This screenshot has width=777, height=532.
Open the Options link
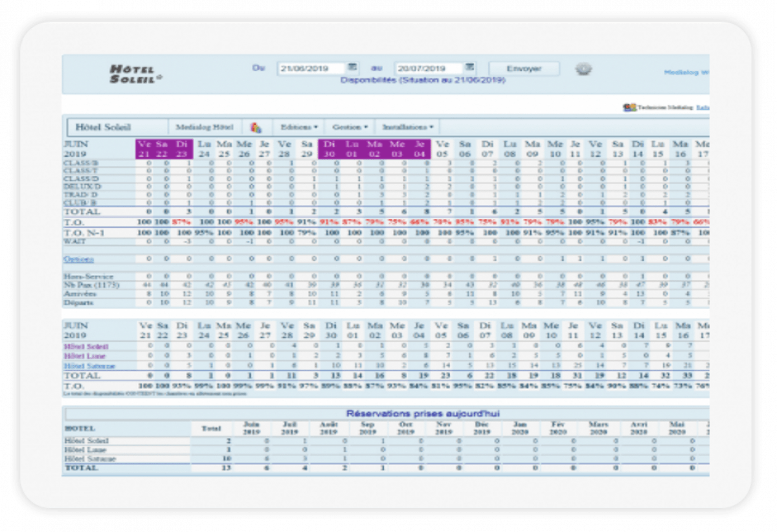click(78, 259)
